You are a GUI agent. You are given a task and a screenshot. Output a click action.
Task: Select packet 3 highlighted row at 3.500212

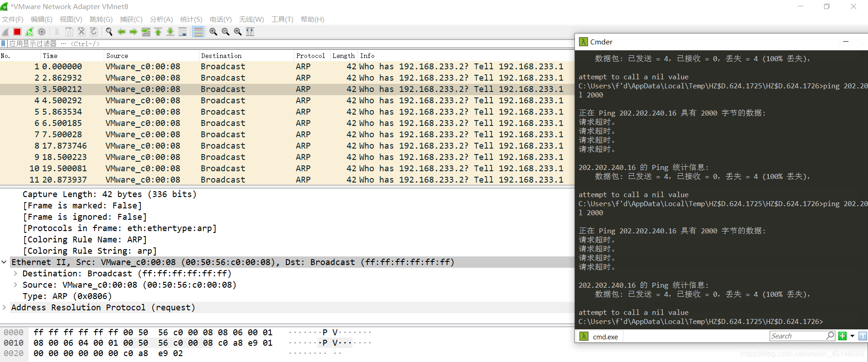(x=287, y=89)
